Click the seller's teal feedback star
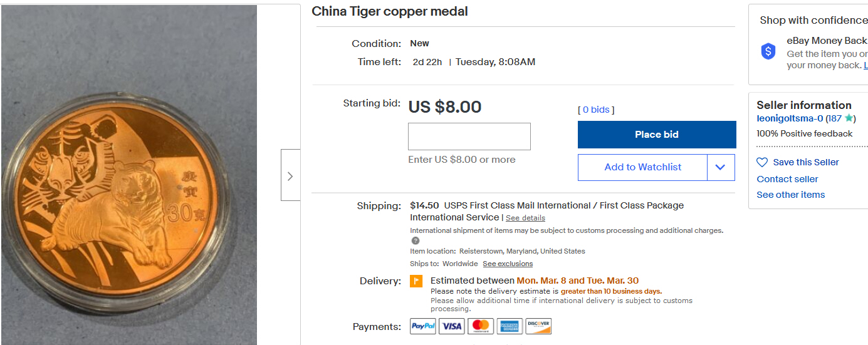Viewport: 868px width, 345px height. tap(848, 118)
